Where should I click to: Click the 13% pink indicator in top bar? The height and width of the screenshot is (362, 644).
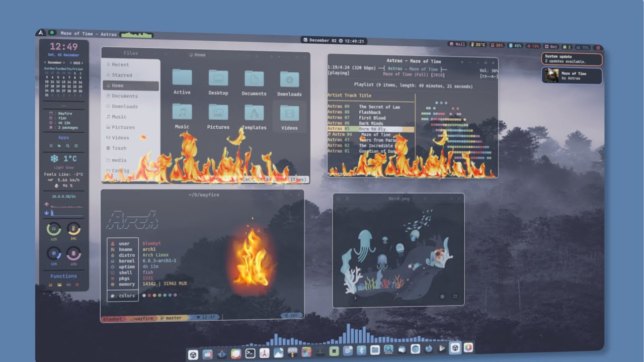point(534,46)
